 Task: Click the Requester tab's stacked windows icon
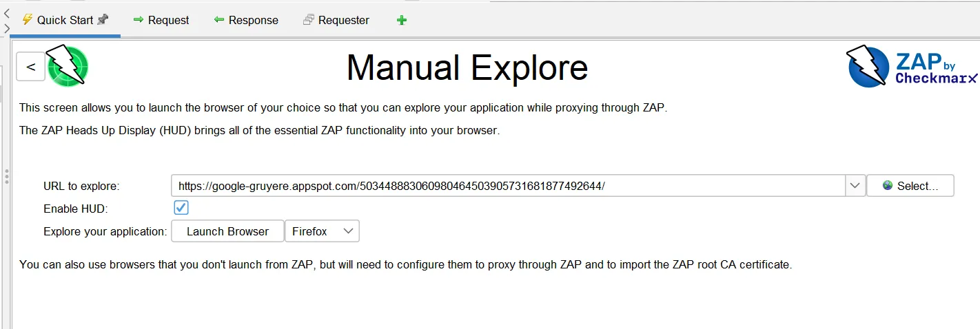tap(309, 20)
